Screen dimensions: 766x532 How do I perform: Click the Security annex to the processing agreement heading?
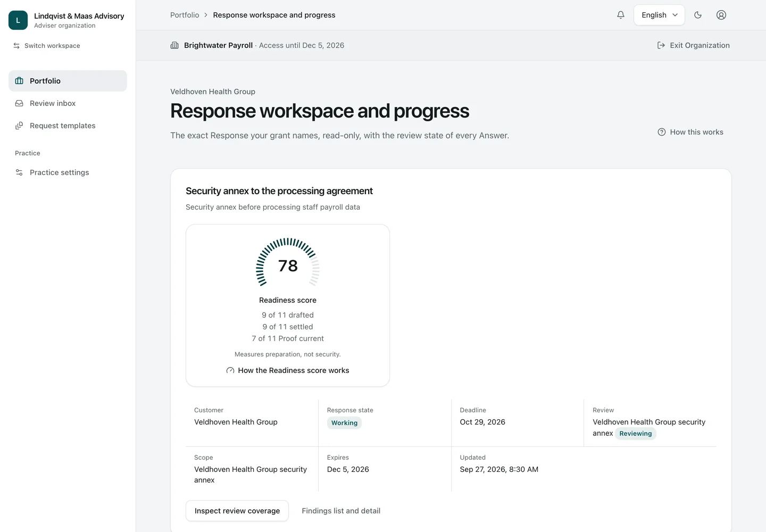pyautogui.click(x=279, y=191)
